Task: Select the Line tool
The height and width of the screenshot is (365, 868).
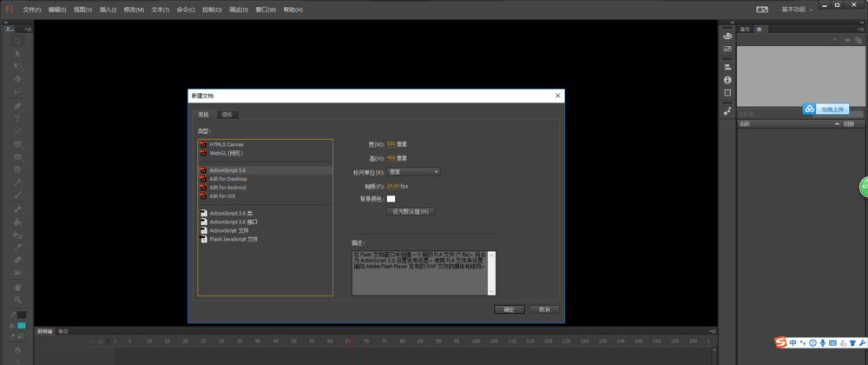Action: [x=17, y=131]
